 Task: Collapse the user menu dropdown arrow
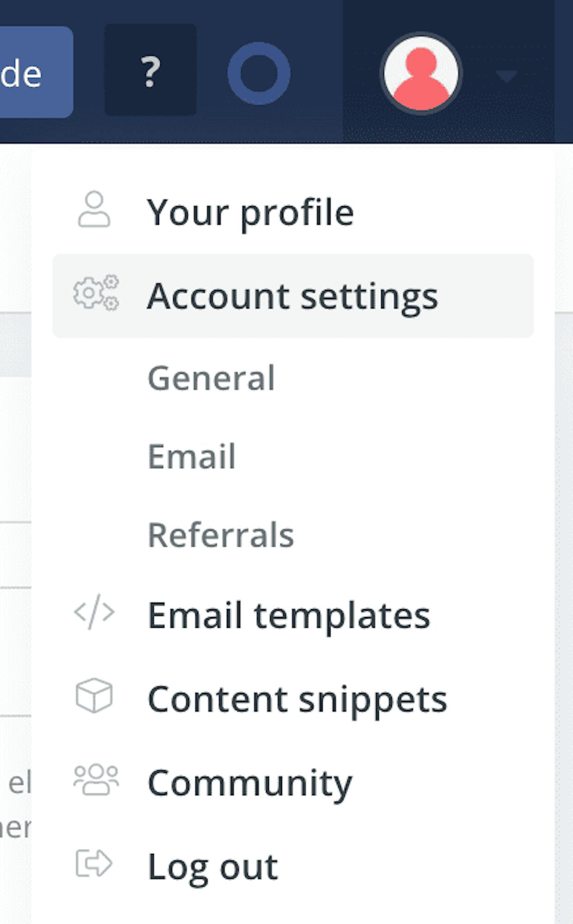pos(506,76)
